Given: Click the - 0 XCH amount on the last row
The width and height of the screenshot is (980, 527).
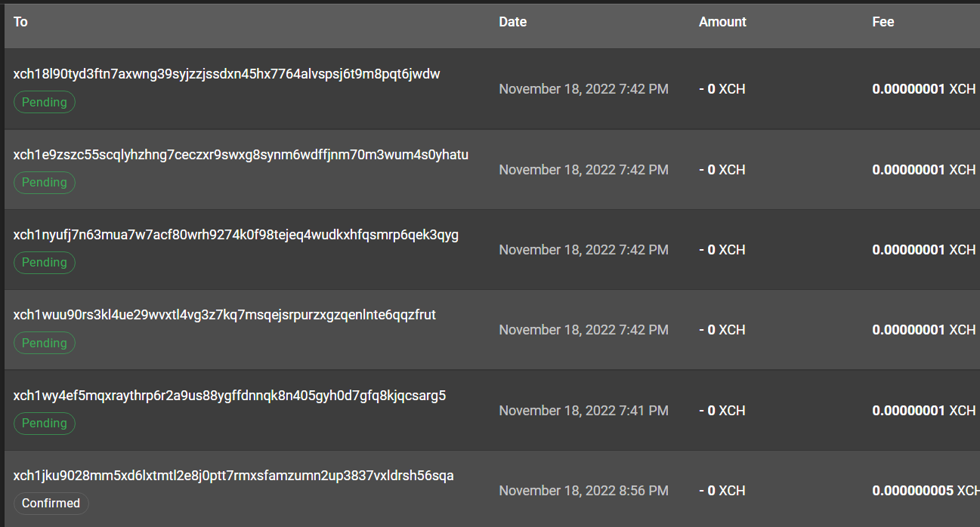Looking at the screenshot, I should tap(722, 490).
